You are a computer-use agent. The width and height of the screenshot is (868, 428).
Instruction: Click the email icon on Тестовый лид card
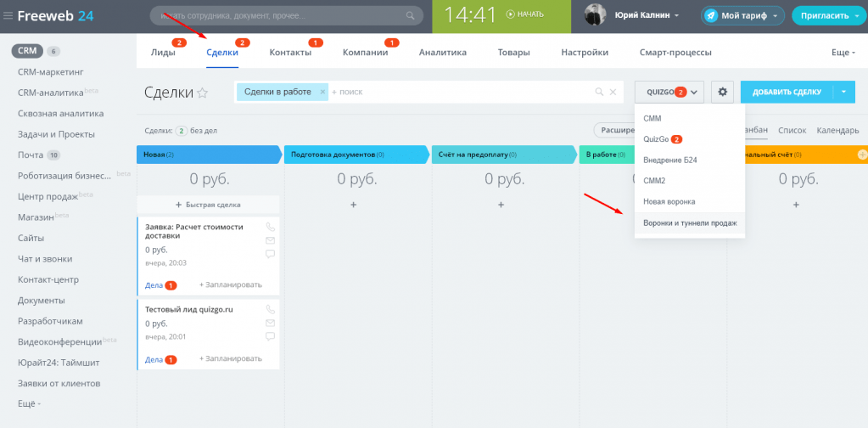[271, 323]
